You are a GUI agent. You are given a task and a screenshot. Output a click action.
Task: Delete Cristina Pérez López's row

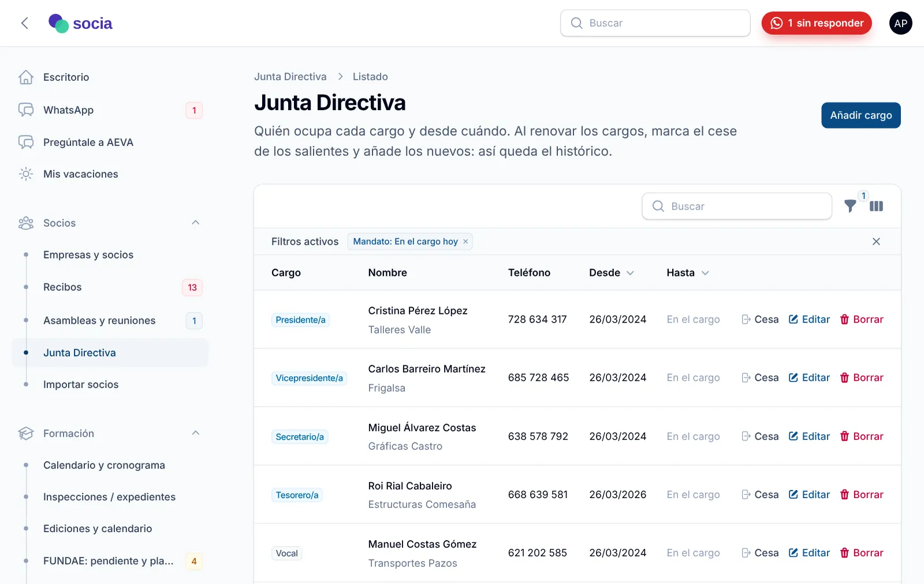coord(862,319)
